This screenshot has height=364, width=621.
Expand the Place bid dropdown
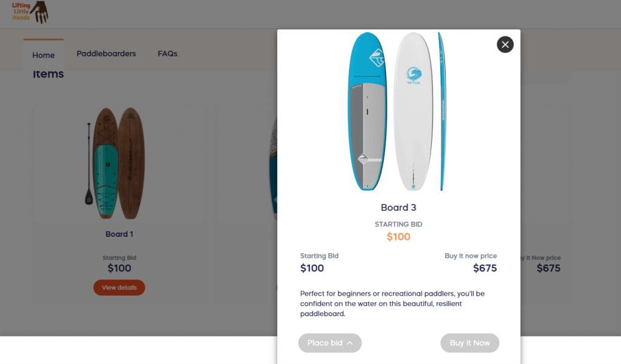(x=330, y=343)
